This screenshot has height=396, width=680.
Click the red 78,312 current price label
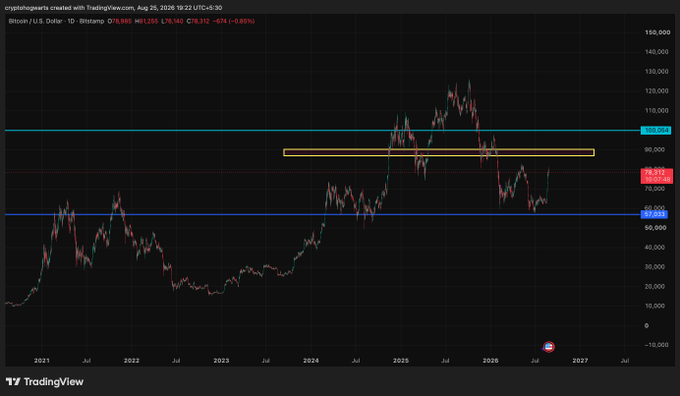pyautogui.click(x=657, y=176)
